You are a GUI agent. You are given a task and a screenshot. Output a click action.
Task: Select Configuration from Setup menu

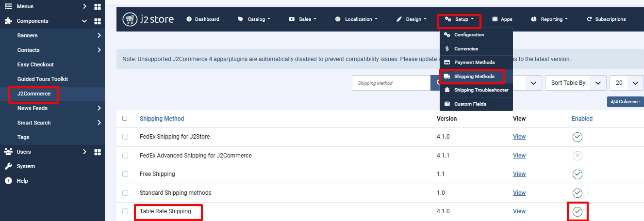[476, 35]
